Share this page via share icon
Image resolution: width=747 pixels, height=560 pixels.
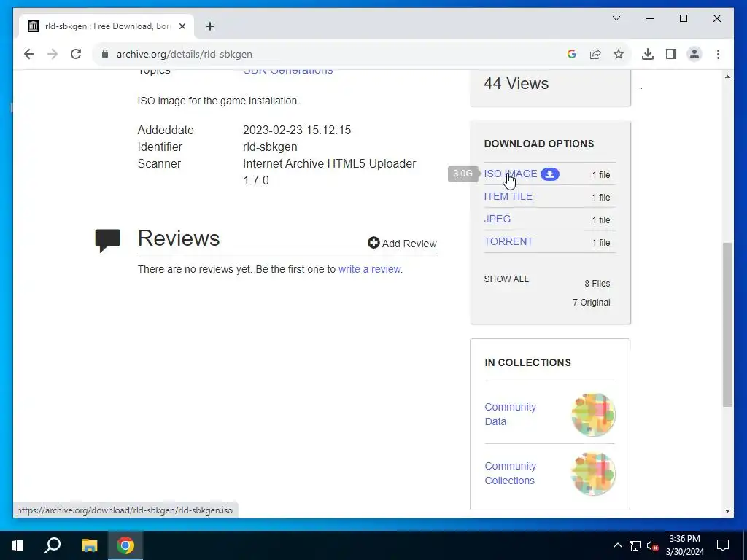[x=595, y=54]
